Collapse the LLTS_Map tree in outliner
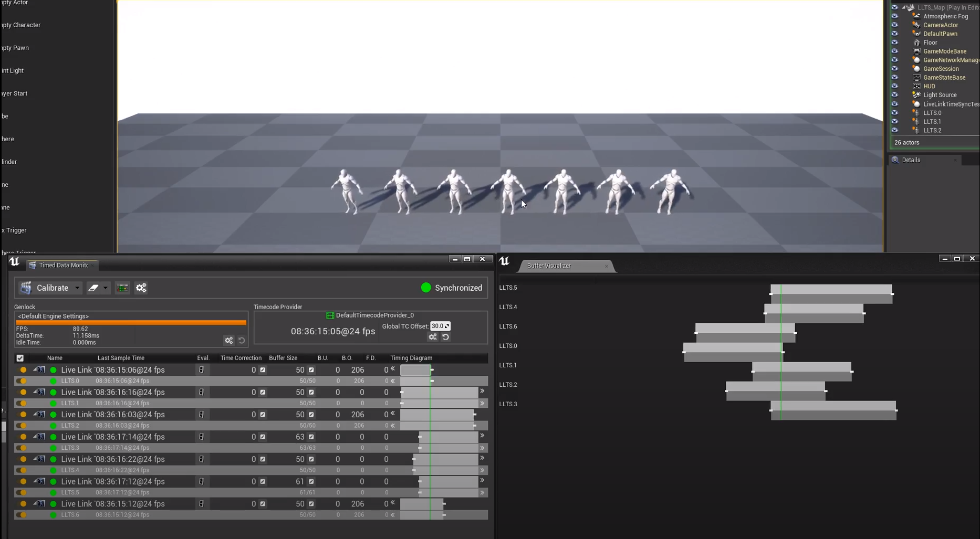Screen dimensions: 980x539 pyautogui.click(x=904, y=7)
